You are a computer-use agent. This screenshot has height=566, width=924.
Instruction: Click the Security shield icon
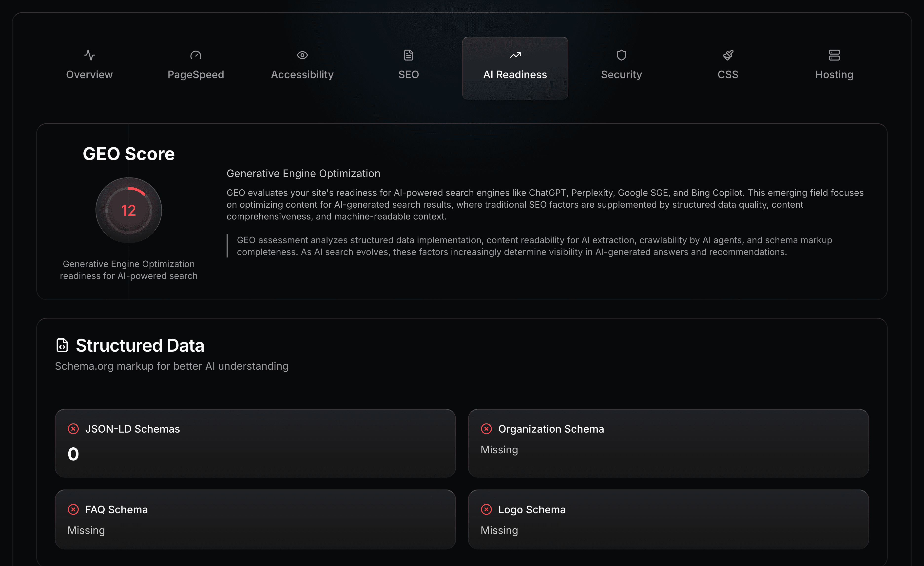click(621, 55)
